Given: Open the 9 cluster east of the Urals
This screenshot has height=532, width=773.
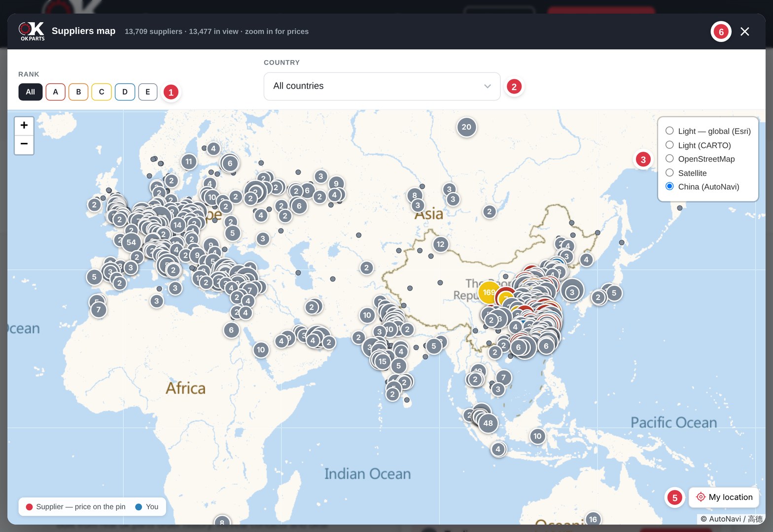Looking at the screenshot, I should coord(336,184).
